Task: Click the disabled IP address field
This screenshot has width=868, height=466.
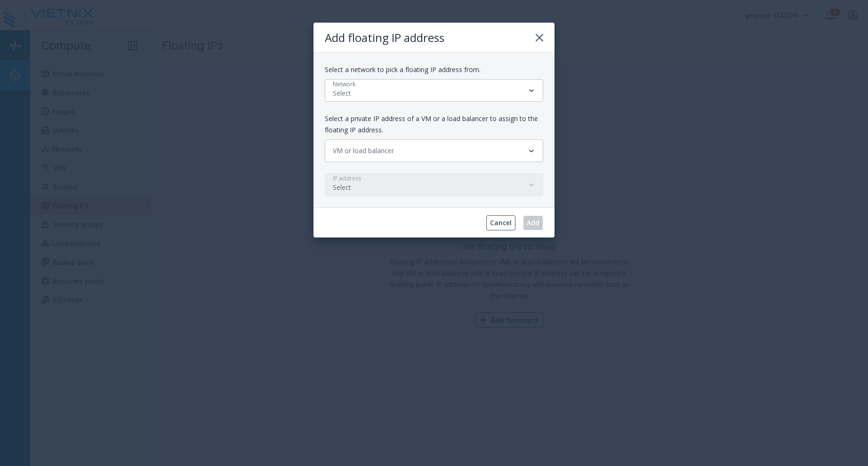Action: coord(434,185)
